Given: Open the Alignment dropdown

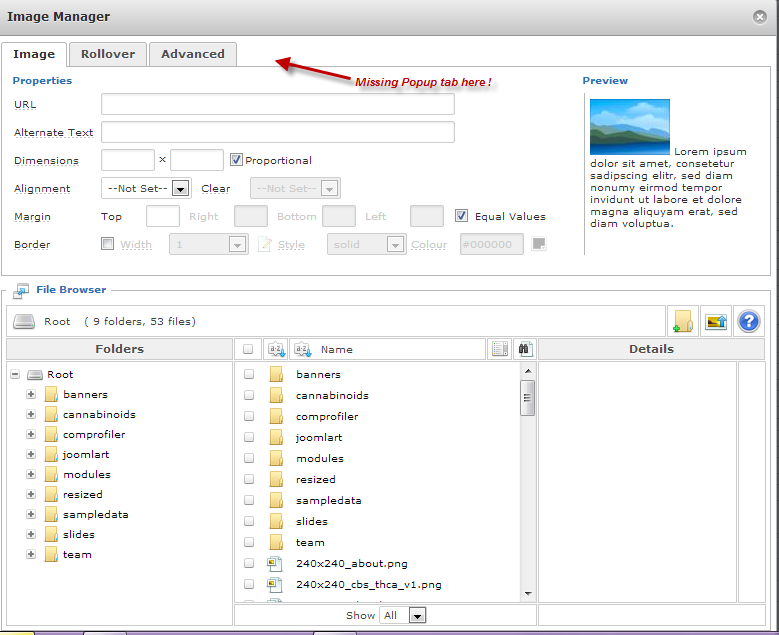Looking at the screenshot, I should pos(147,188).
